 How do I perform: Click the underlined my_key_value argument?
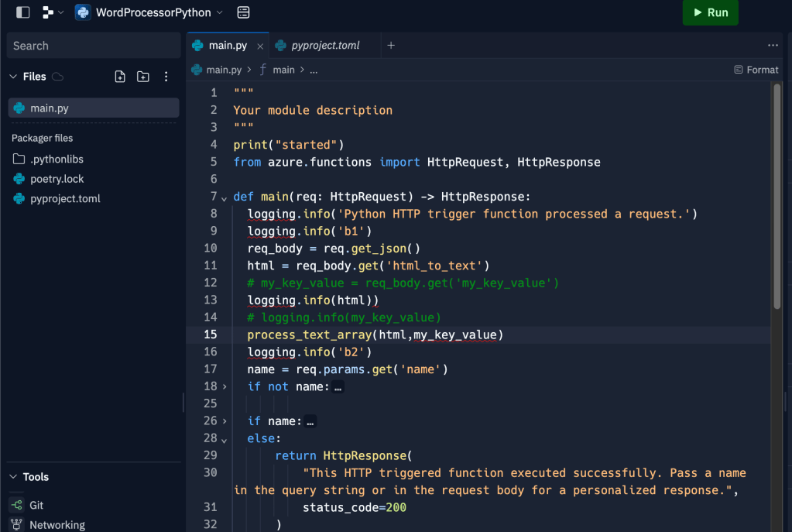(455, 335)
